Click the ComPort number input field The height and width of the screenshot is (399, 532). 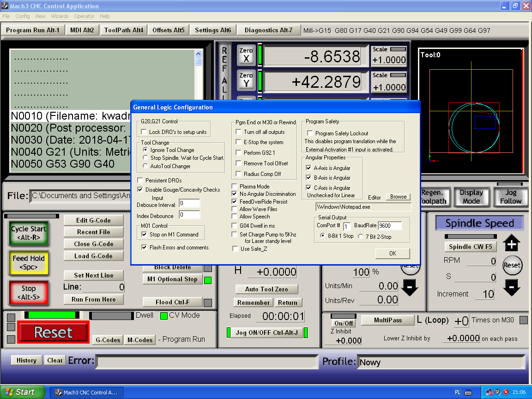346,226
